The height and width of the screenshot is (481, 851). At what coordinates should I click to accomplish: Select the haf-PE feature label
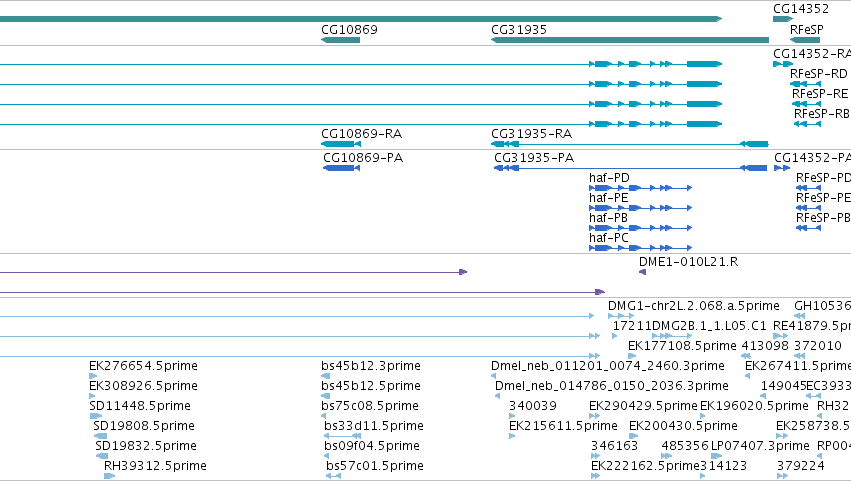tap(608, 198)
